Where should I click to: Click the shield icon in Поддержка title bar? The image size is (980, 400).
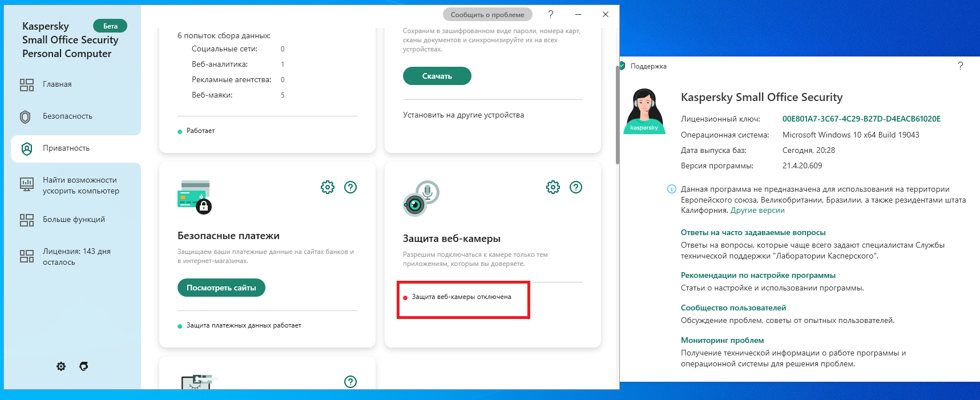pos(623,66)
